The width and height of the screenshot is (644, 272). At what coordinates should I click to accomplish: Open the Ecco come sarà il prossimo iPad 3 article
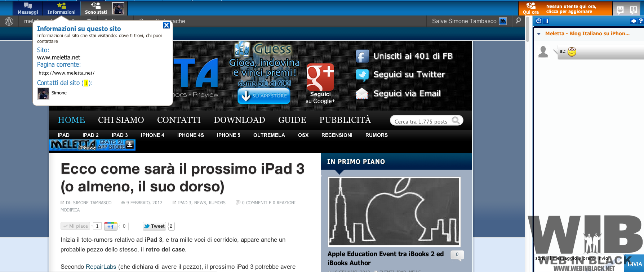[183, 178]
